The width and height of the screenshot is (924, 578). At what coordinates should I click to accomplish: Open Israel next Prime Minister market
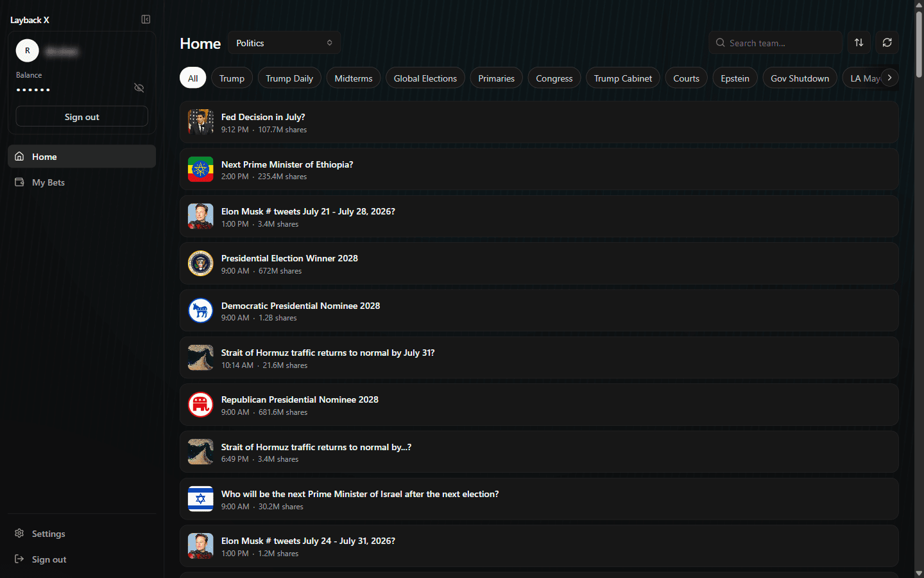(539, 499)
